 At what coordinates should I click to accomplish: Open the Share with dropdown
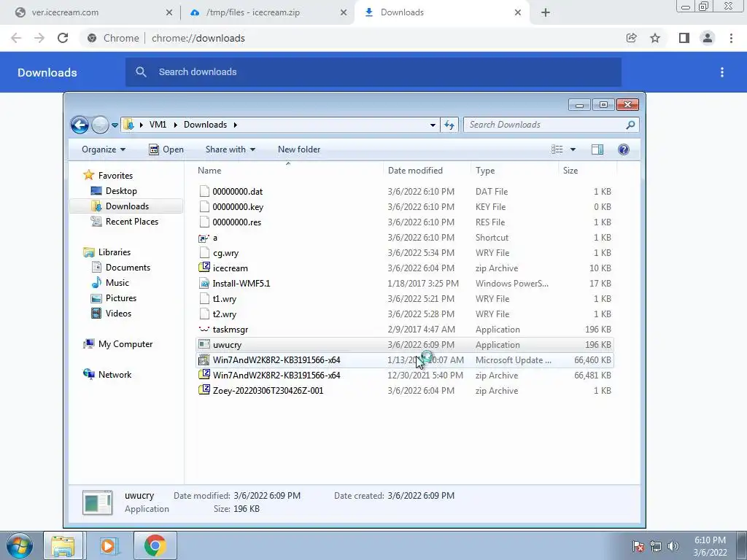[x=230, y=149]
